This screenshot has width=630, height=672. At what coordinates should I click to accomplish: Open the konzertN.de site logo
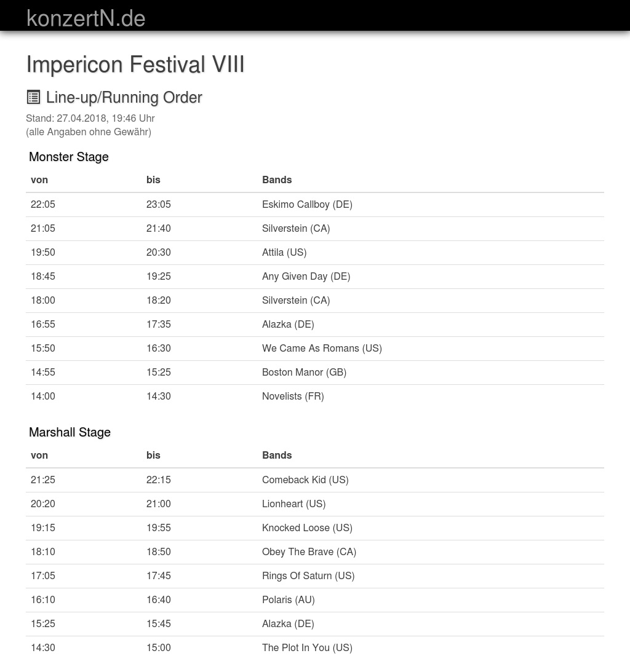[86, 18]
